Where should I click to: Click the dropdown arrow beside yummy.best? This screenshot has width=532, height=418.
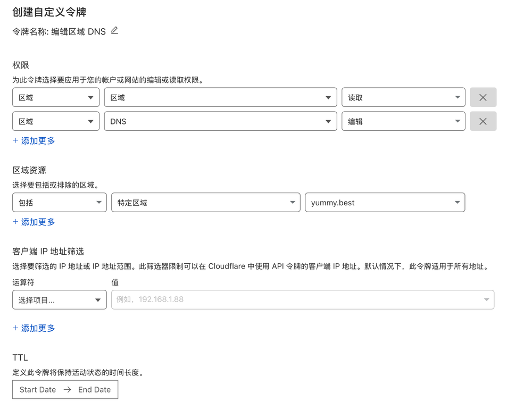(457, 202)
